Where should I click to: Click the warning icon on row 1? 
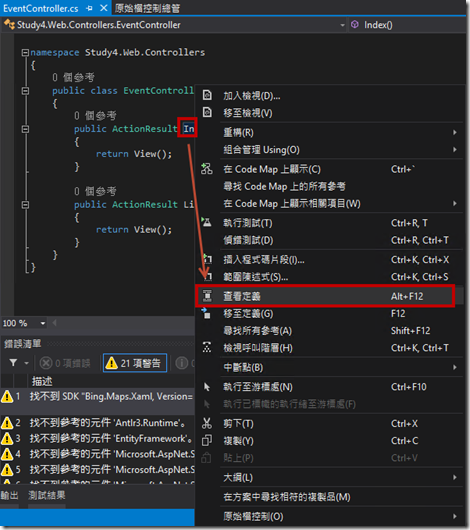(x=7, y=396)
